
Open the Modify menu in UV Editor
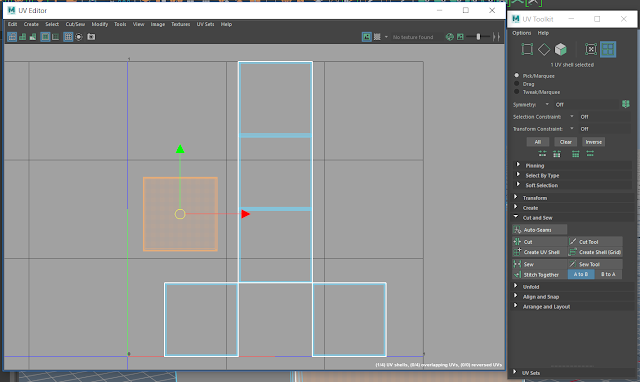100,24
